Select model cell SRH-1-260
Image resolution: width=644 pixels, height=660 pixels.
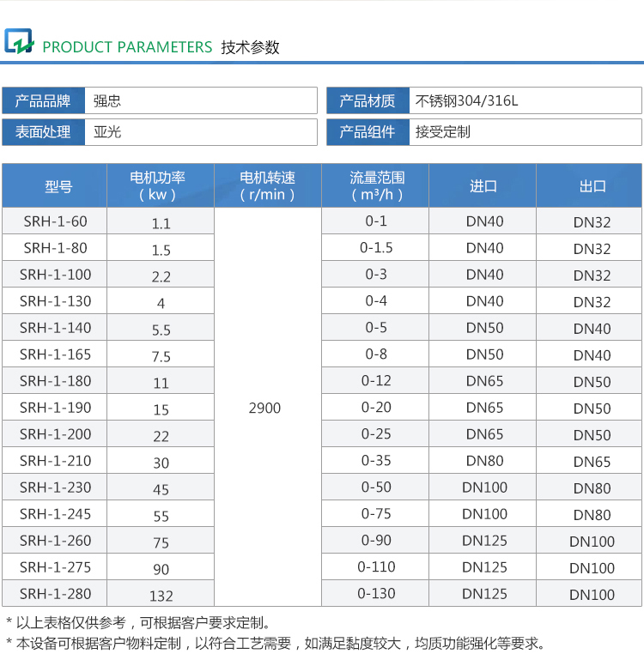click(55, 540)
